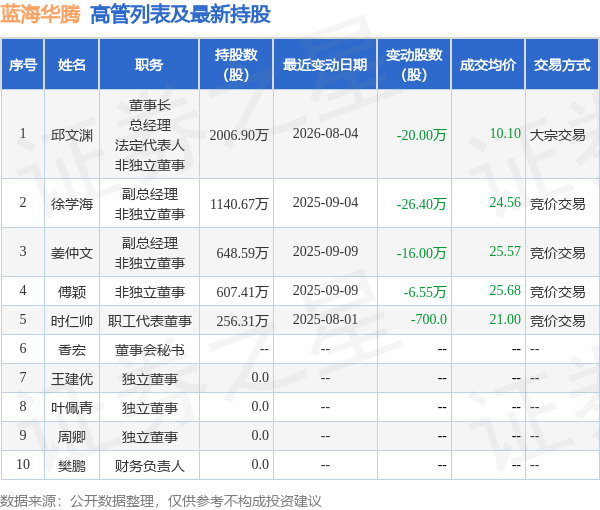Click the 董事会秘书 position cell
Viewport: 600px width, 510px height.
click(x=150, y=350)
